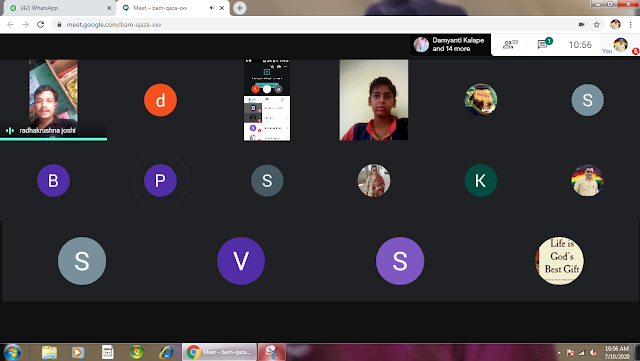Select the purple 'P' participant avatar
Viewport: 640px width, 361px height.
(x=160, y=180)
